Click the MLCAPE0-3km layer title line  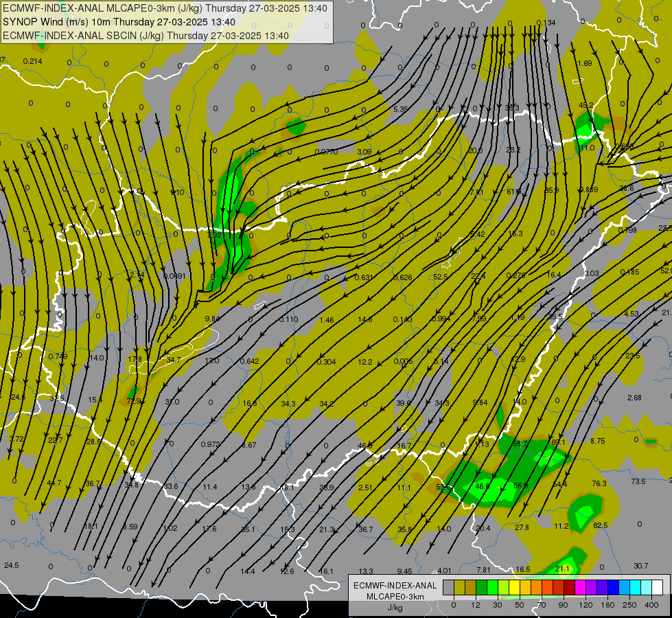pyautogui.click(x=165, y=8)
